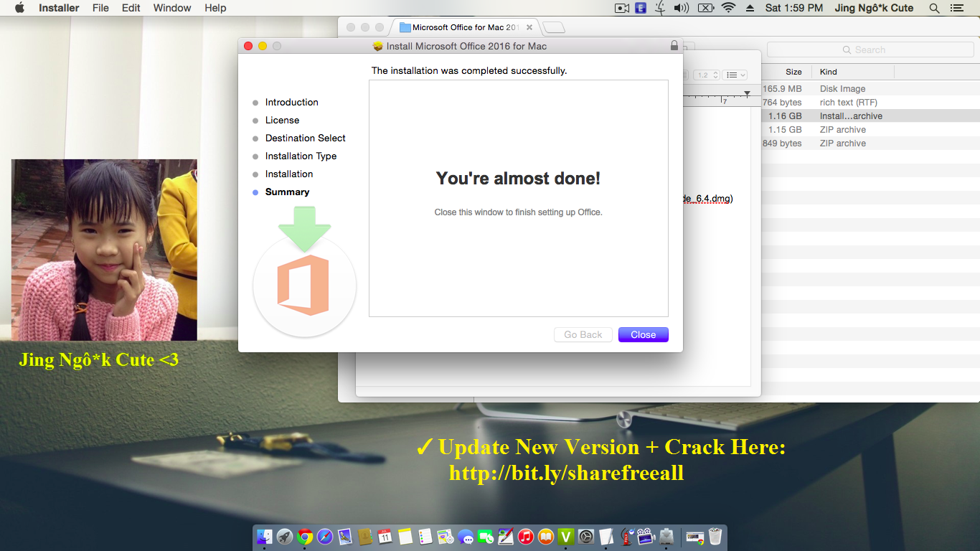Screen dimensions: 980x551
Task: Open the Edit menu
Action: click(131, 8)
